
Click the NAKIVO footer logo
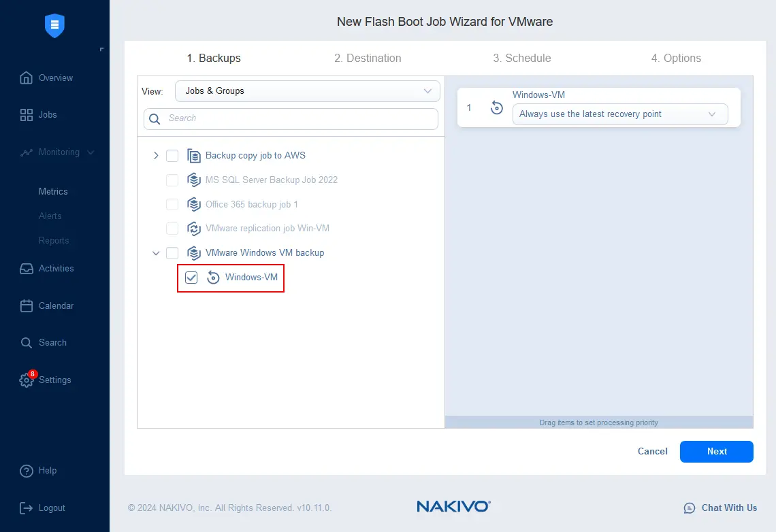point(453,506)
